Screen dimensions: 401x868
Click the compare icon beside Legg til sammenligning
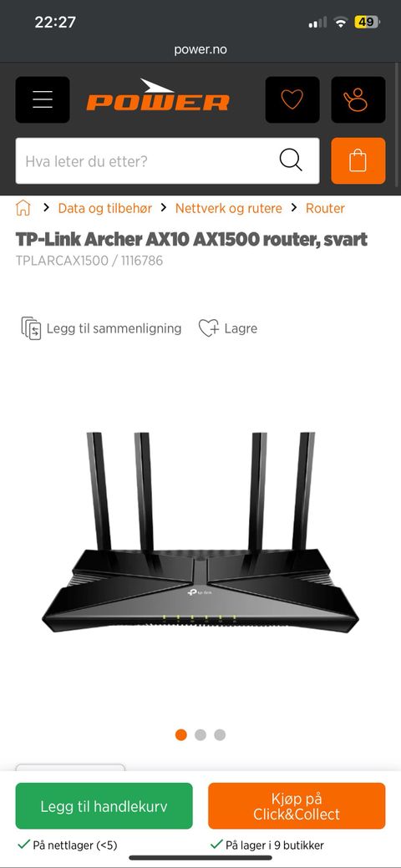[x=31, y=328]
